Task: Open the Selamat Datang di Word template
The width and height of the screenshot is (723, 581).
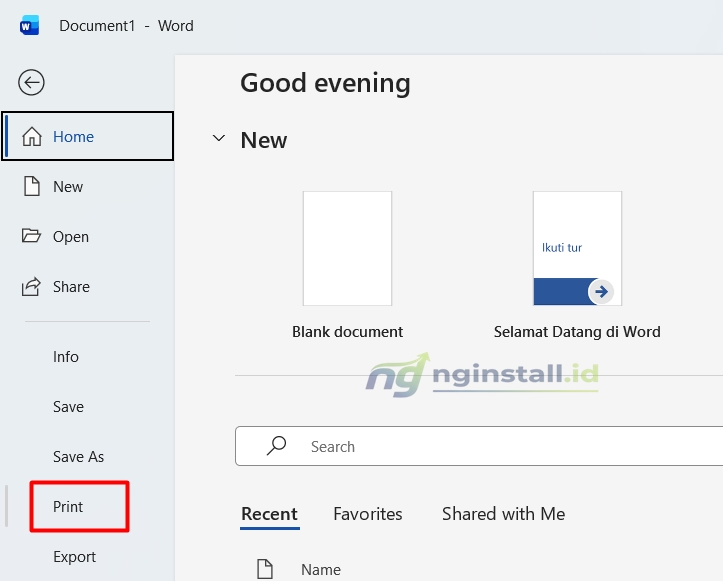Action: (x=577, y=249)
